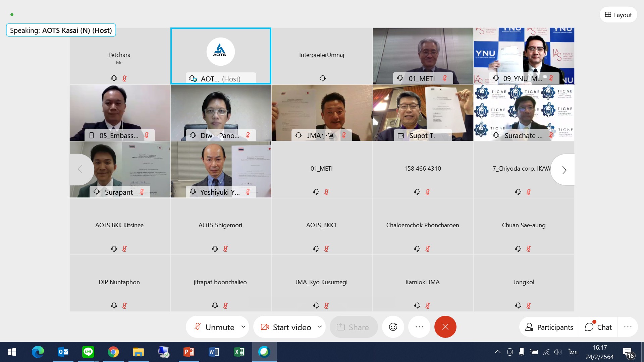Select the Supot T. video thumbnail

tap(423, 113)
